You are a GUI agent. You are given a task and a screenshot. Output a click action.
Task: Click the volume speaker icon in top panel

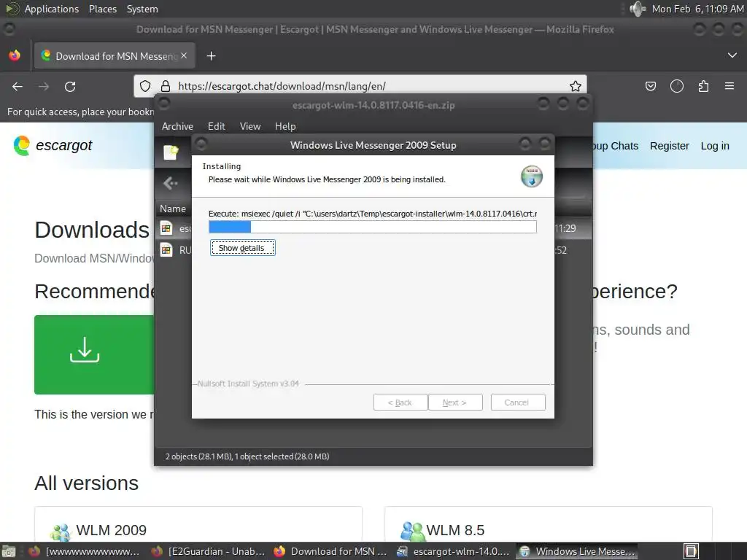click(637, 9)
